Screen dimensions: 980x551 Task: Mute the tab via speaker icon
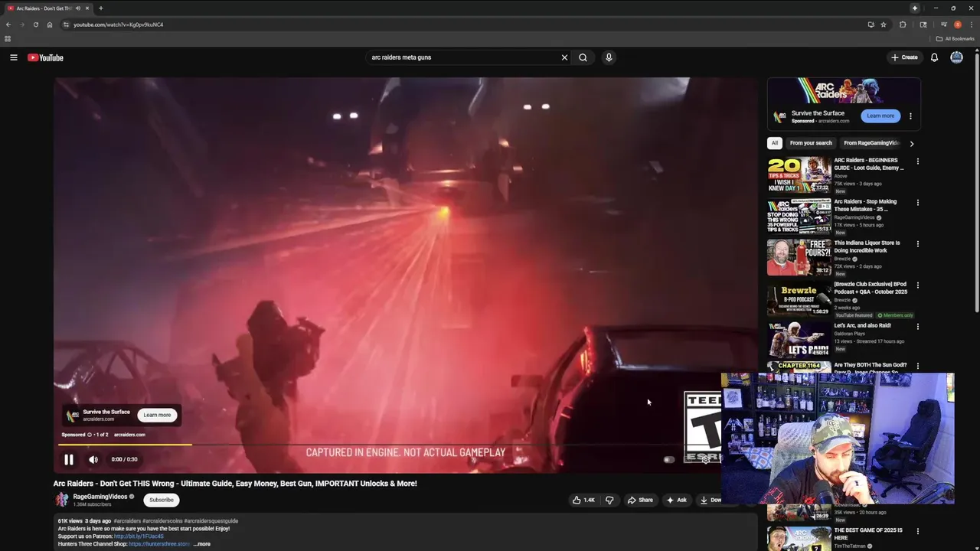78,8
